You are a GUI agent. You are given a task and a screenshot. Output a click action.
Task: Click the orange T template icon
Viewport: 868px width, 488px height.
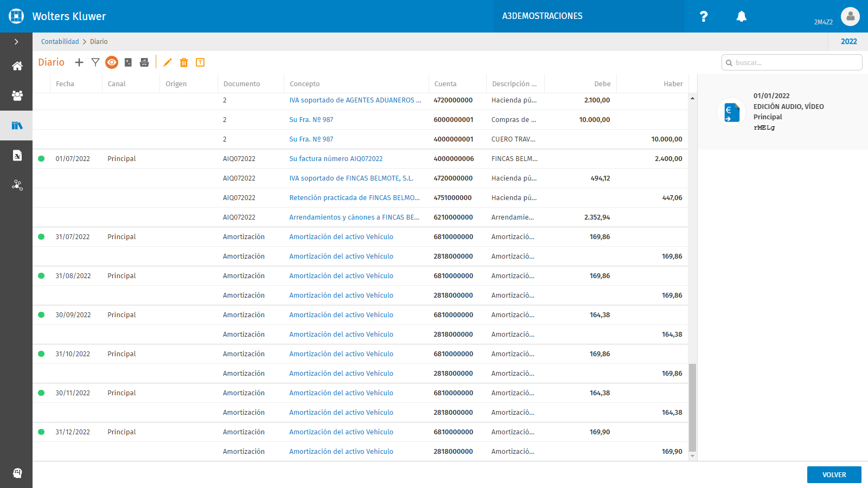click(200, 62)
